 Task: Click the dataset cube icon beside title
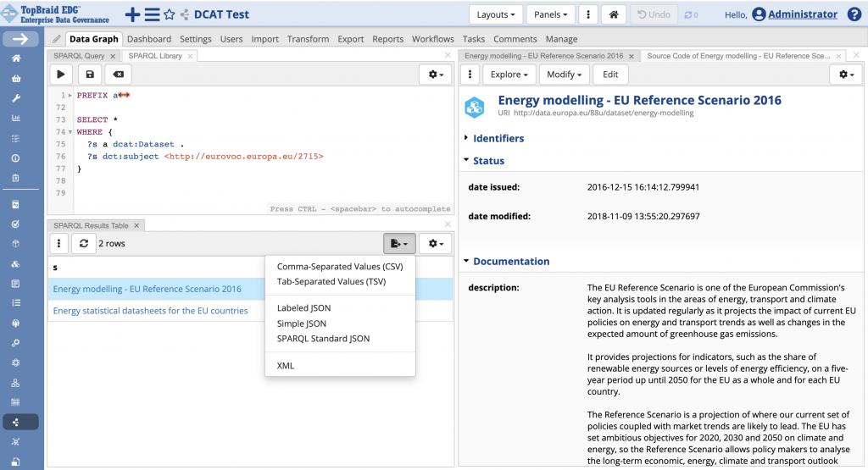[x=475, y=107]
